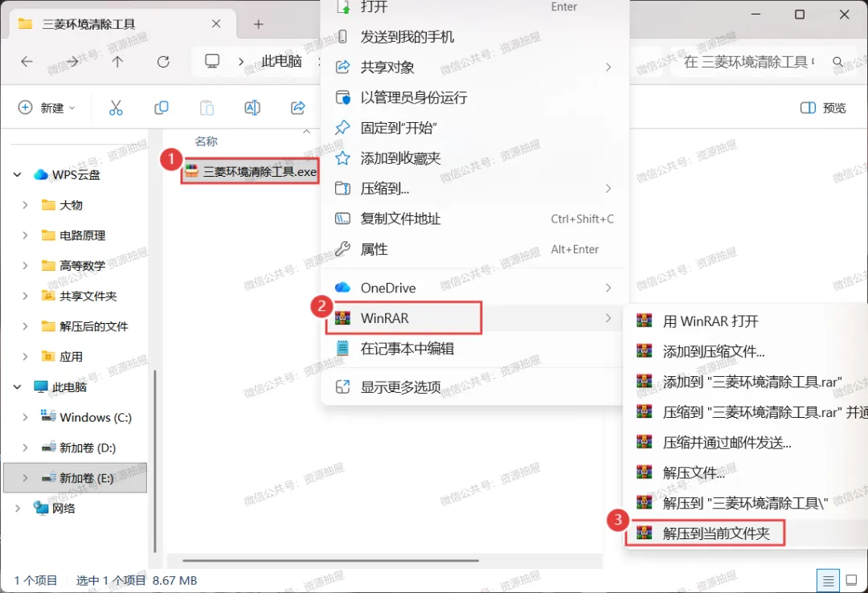Viewport: 868px width, 593px height.
Task: Click the Rename icon in toolbar
Action: click(252, 108)
